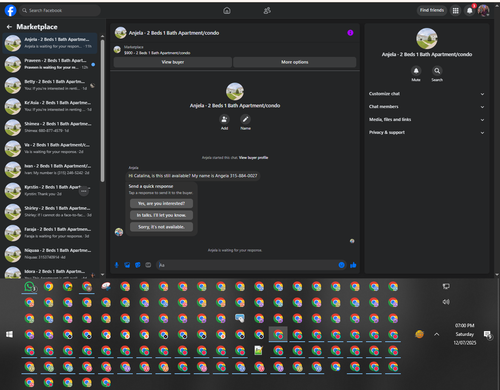Choose a GIF from the GIF icon

click(148, 265)
